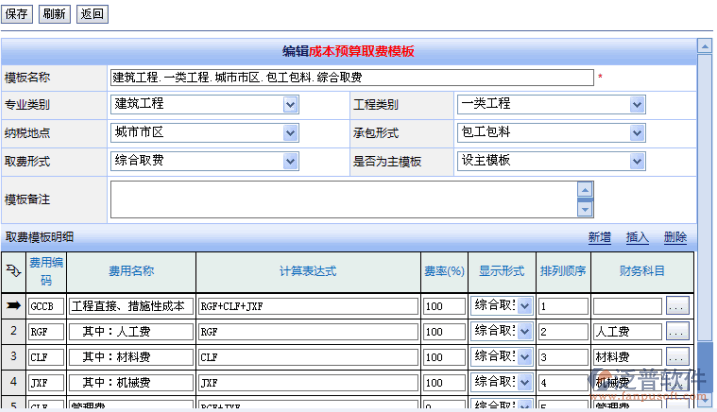Click browse button for 材料费 财务科目
This screenshot has width=717, height=412.
[677, 356]
